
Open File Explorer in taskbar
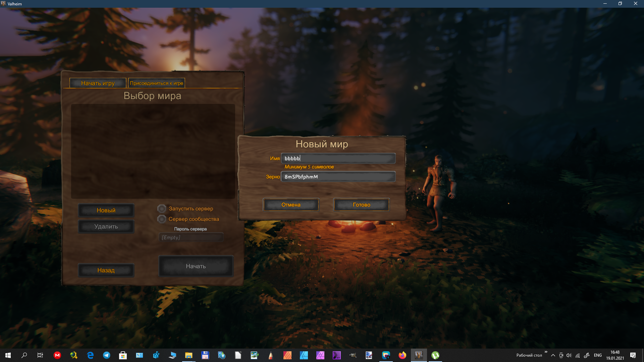(189, 355)
